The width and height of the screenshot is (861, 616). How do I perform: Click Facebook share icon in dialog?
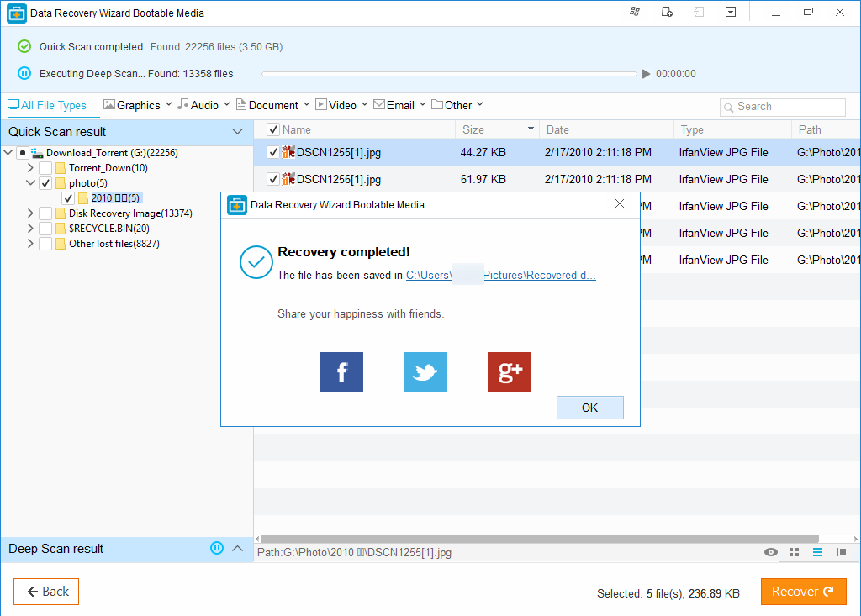[x=341, y=372]
